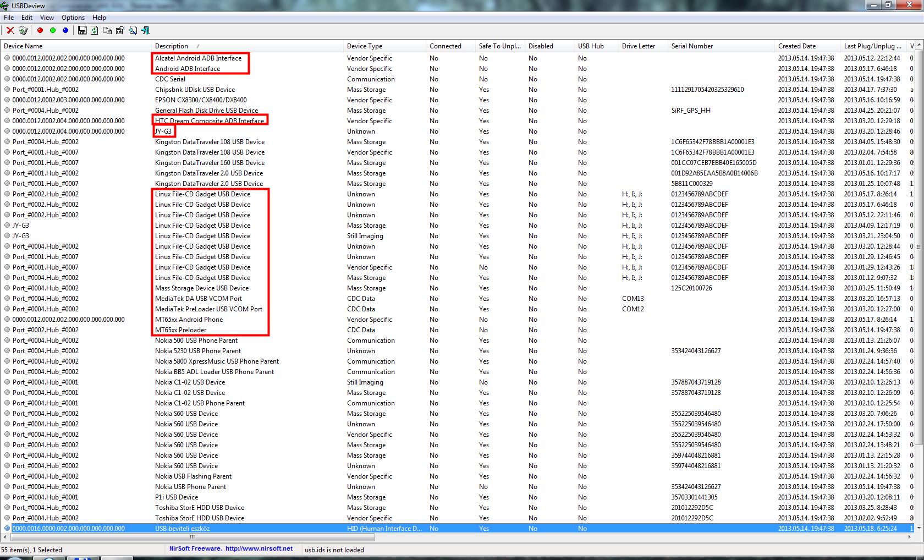Viewport: 924px width, 560px height.
Task: Click the COM13 drive letter cell
Action: (x=633, y=299)
